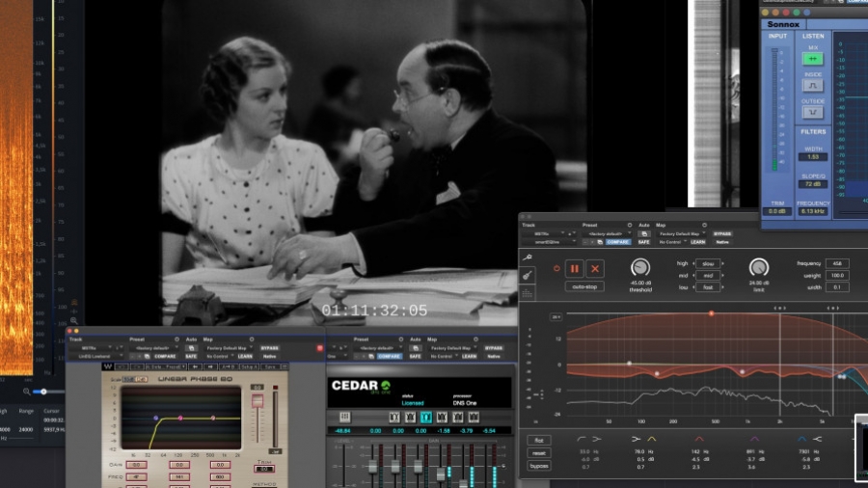Click the power icon beside the pause button
Image resolution: width=868 pixels, height=488 pixels.
pyautogui.click(x=556, y=269)
